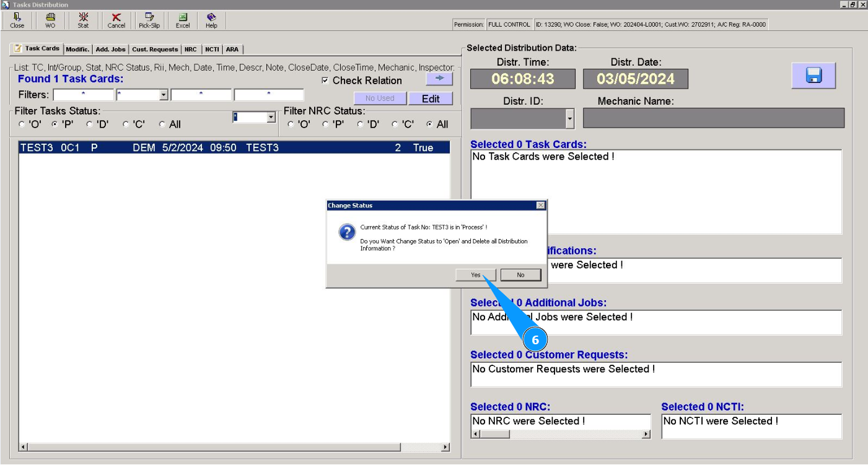Click the No Used button
This screenshot has height=465, width=868.
click(380, 98)
